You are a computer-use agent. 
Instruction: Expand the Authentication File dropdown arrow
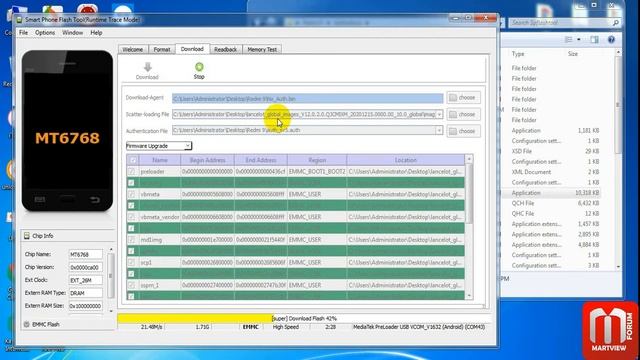point(439,131)
